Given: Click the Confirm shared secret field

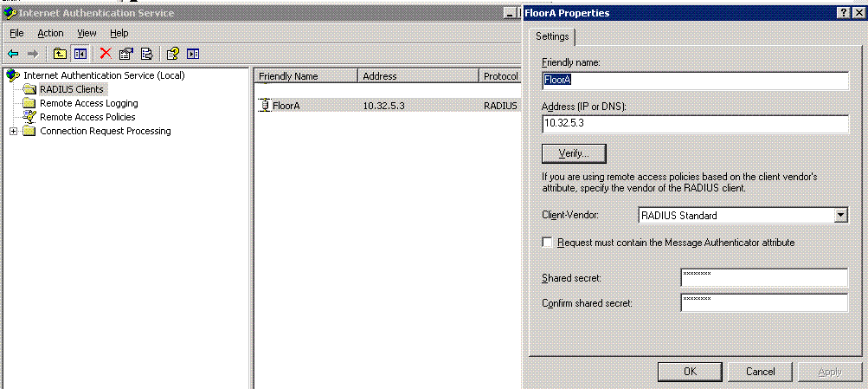Looking at the screenshot, I should [x=764, y=302].
